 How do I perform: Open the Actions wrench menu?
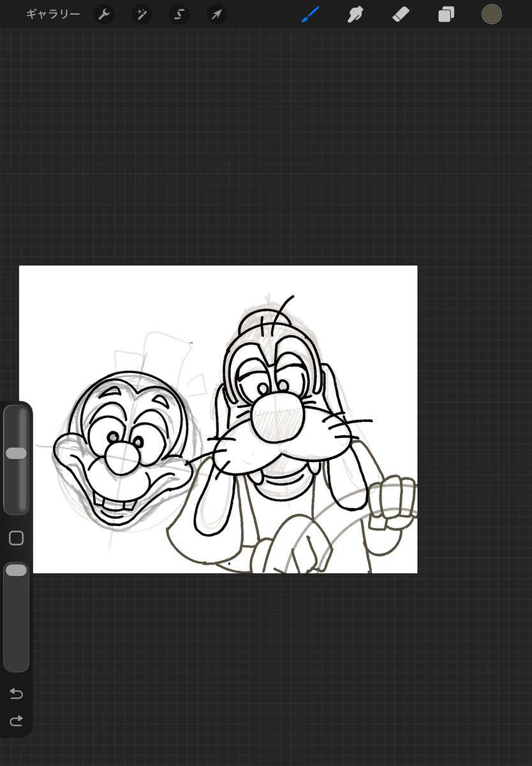tap(104, 14)
